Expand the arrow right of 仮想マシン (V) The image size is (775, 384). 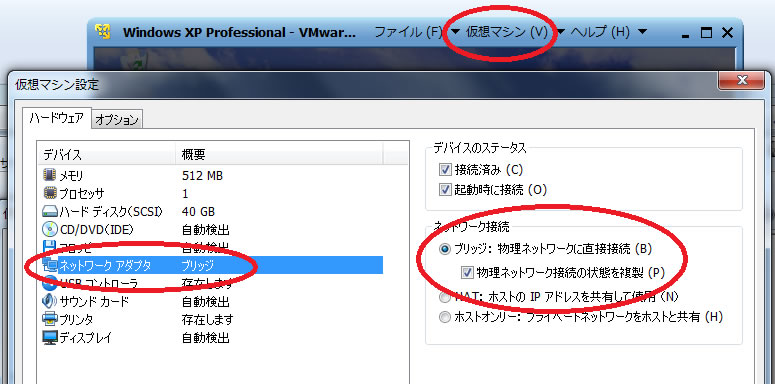pos(560,32)
